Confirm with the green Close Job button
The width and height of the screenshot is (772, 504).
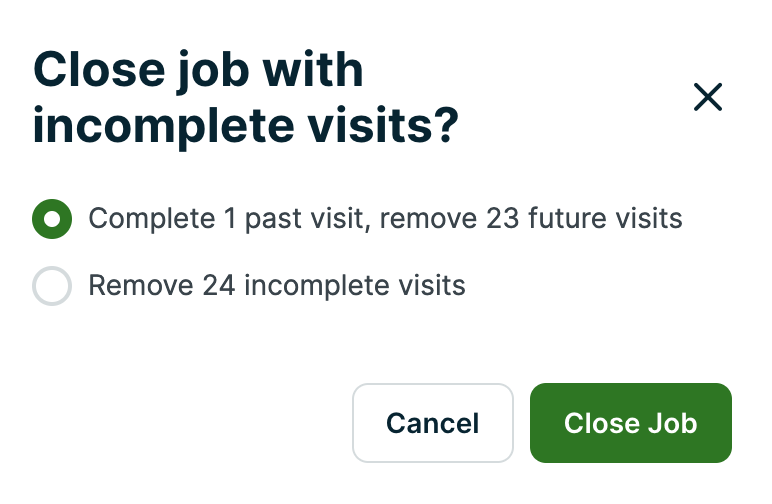[x=630, y=423]
